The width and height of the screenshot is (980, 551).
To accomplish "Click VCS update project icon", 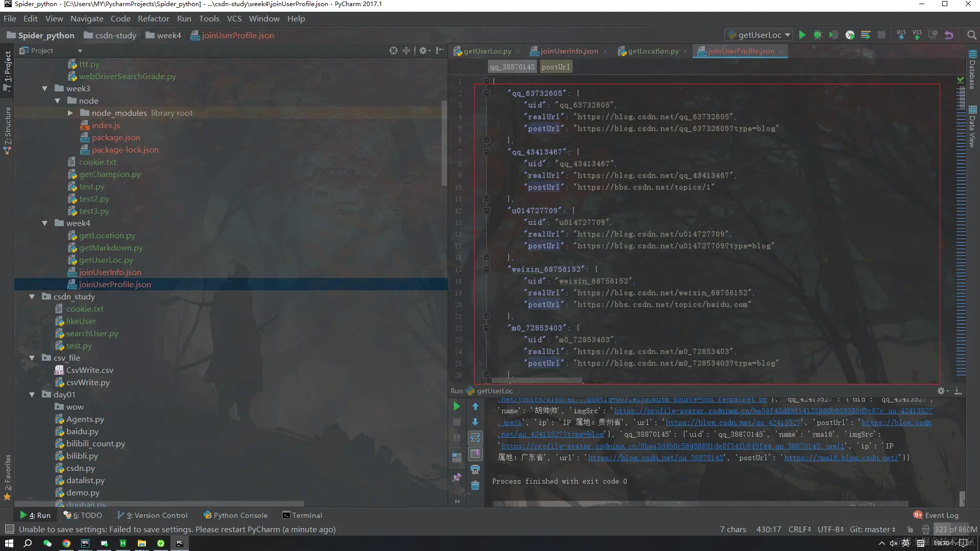I will (901, 35).
